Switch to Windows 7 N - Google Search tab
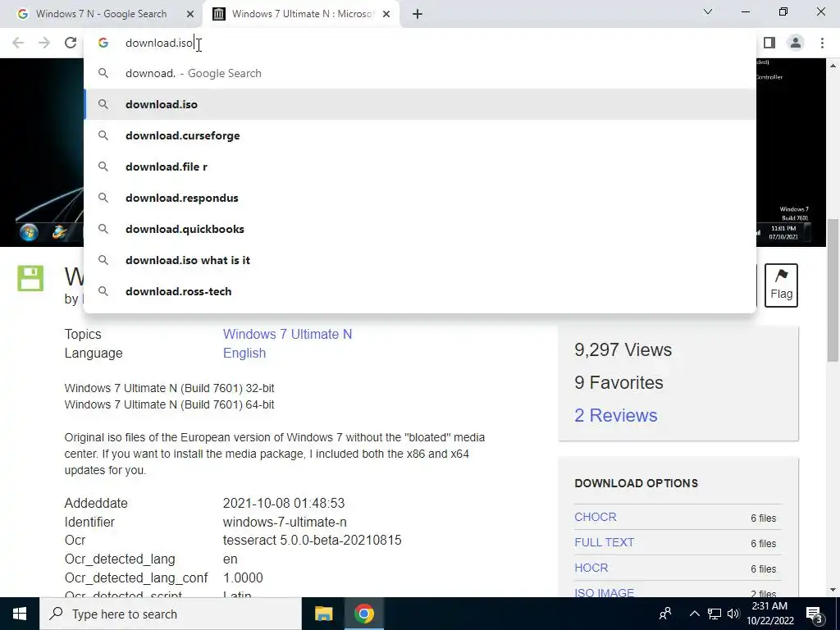The height and width of the screenshot is (630, 840). point(102,14)
